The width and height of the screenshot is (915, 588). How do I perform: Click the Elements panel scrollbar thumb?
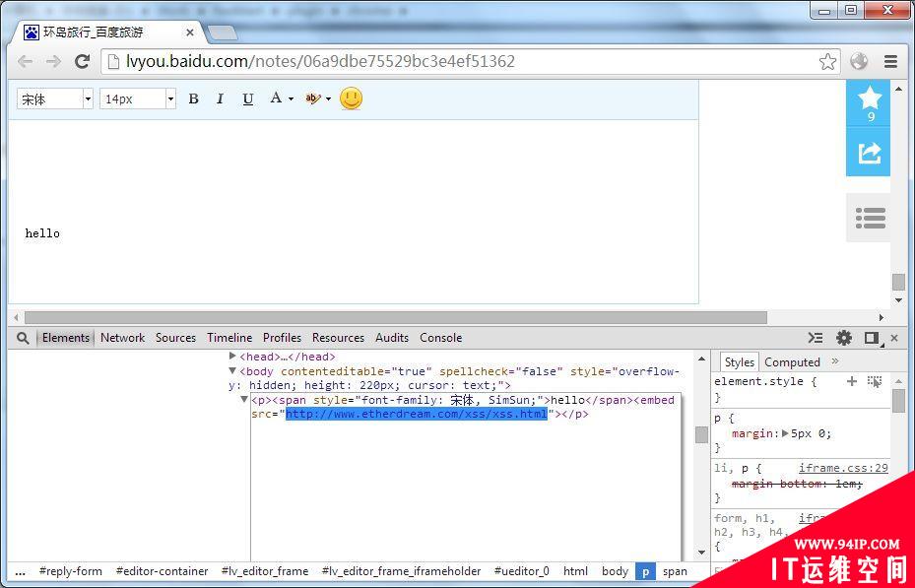[702, 434]
